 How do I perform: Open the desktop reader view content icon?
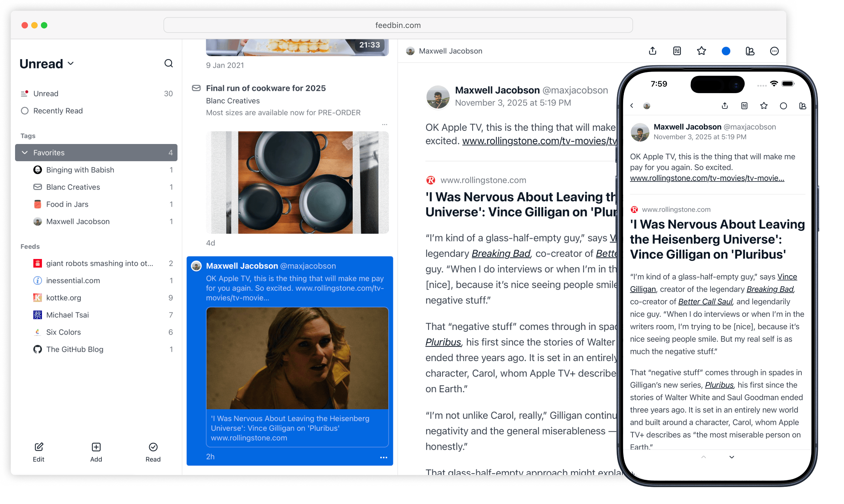(x=677, y=51)
